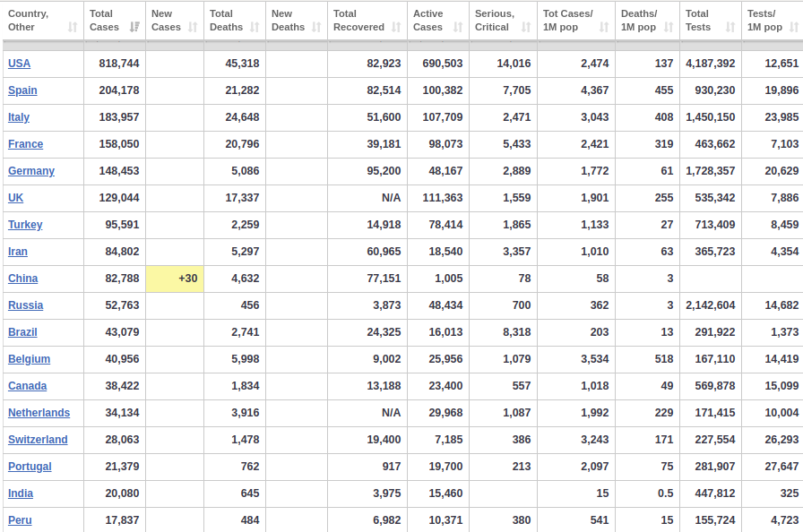Sort by Total Cases column icon
The height and width of the screenshot is (532, 803).
click(x=134, y=27)
